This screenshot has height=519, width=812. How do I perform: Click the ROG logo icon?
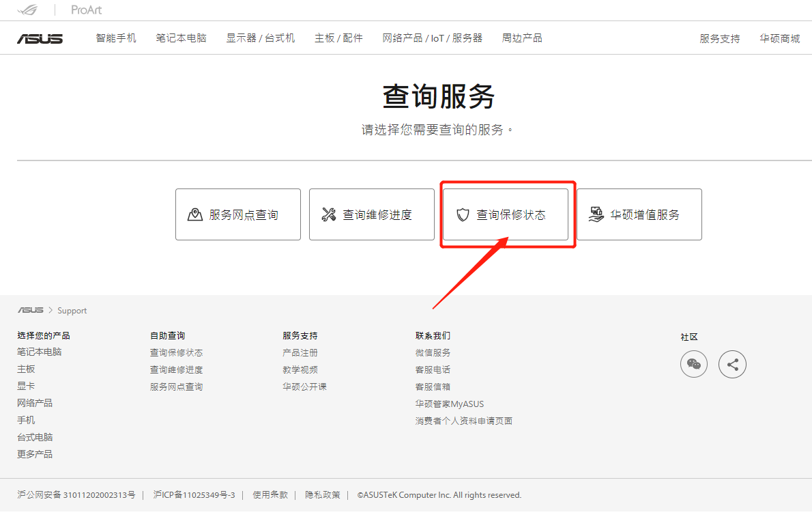click(29, 10)
